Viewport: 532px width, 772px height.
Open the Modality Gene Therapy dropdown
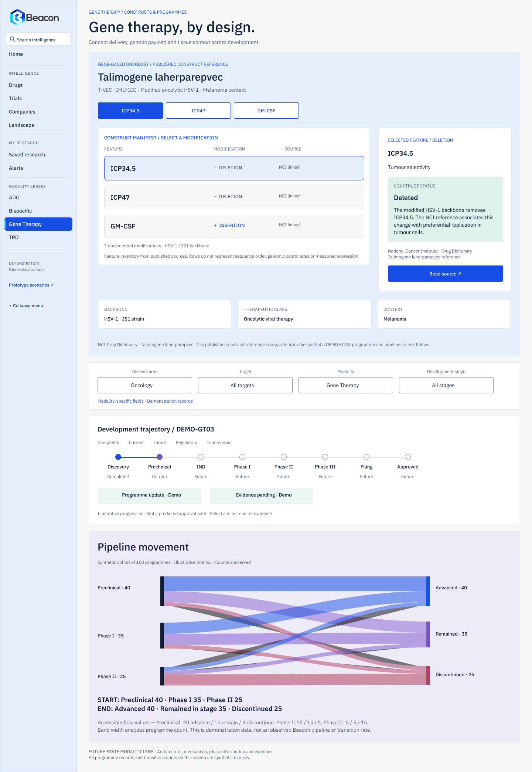pyautogui.click(x=346, y=385)
